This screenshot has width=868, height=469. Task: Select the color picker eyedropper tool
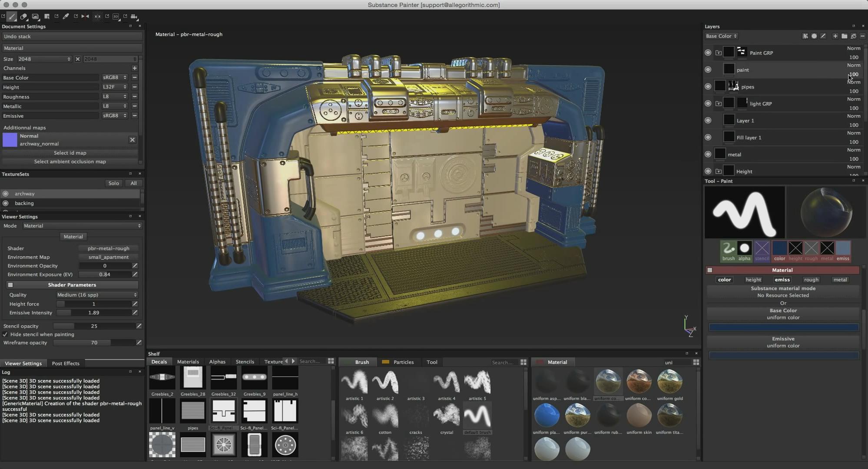[x=66, y=17]
